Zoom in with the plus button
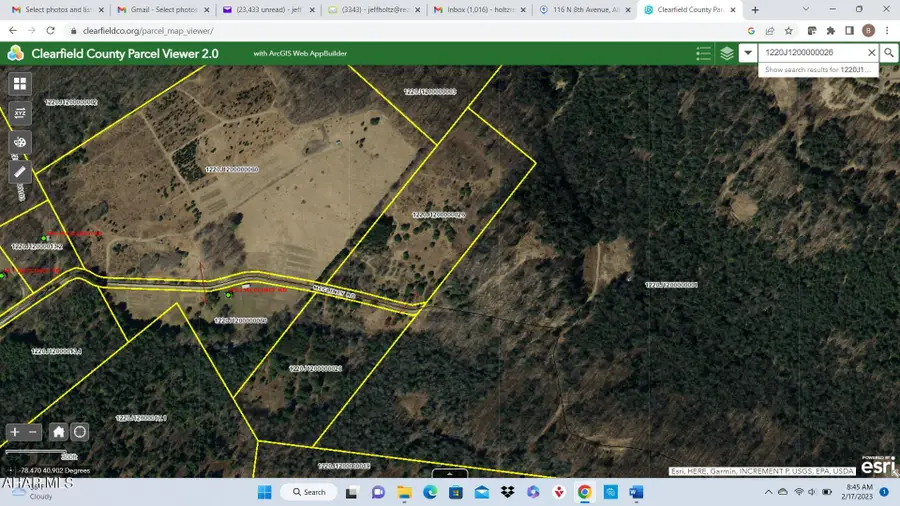The height and width of the screenshot is (506, 900). coord(15,432)
